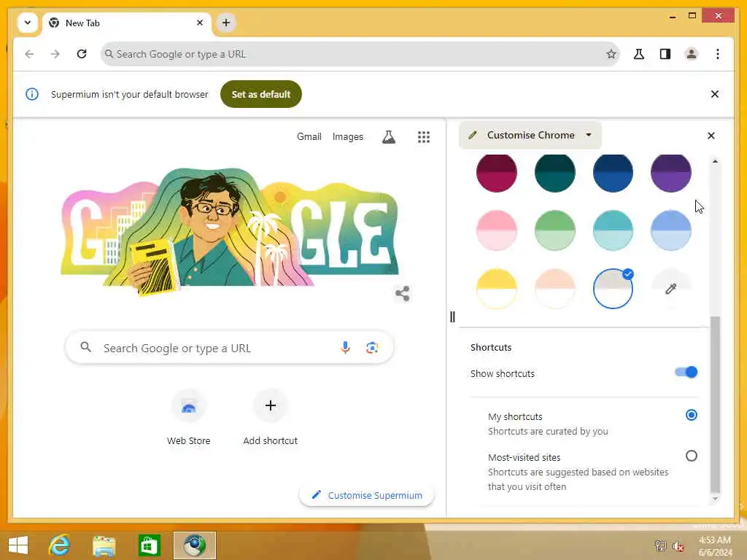The image size is (747, 560).
Task: Search by image with Google Lens
Action: coord(372,348)
